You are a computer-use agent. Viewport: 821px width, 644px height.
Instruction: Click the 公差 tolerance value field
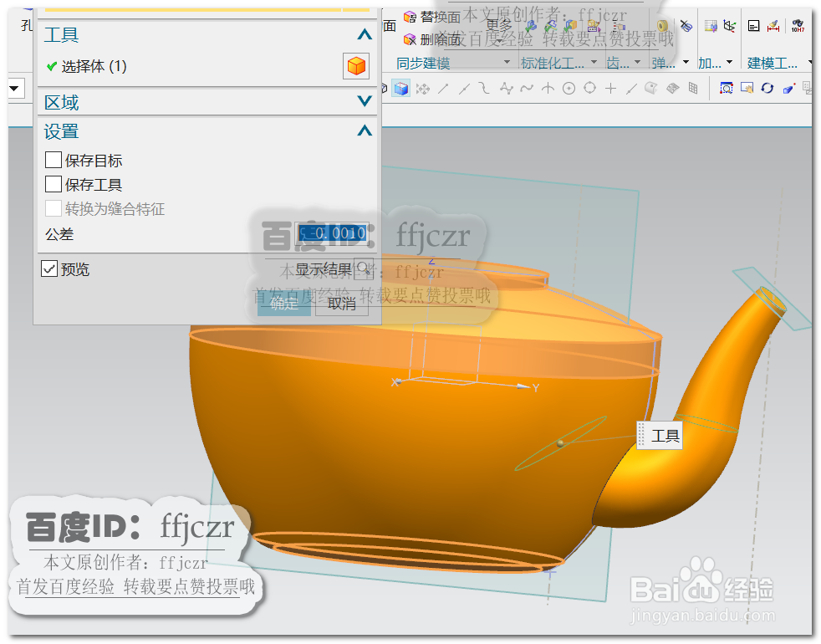pos(333,233)
